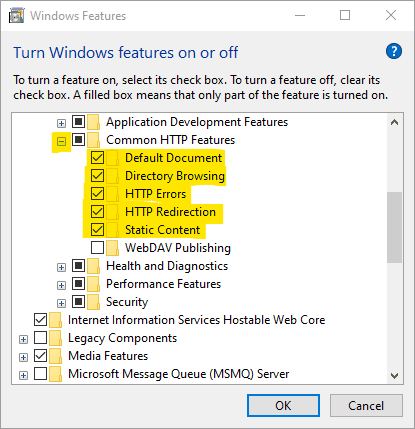
Task: Select the Directory Browsing label
Action: click(x=175, y=176)
